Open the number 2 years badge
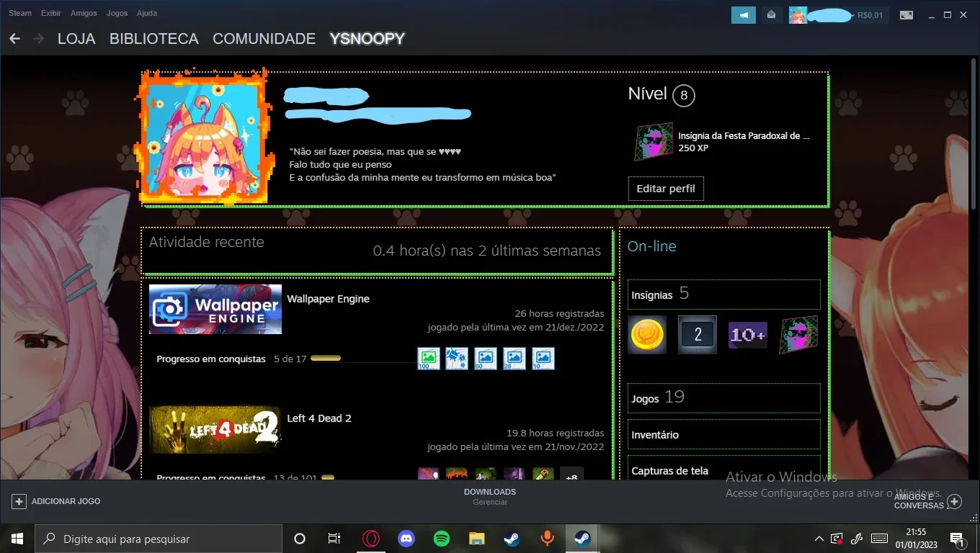This screenshot has height=553, width=980. 698,335
